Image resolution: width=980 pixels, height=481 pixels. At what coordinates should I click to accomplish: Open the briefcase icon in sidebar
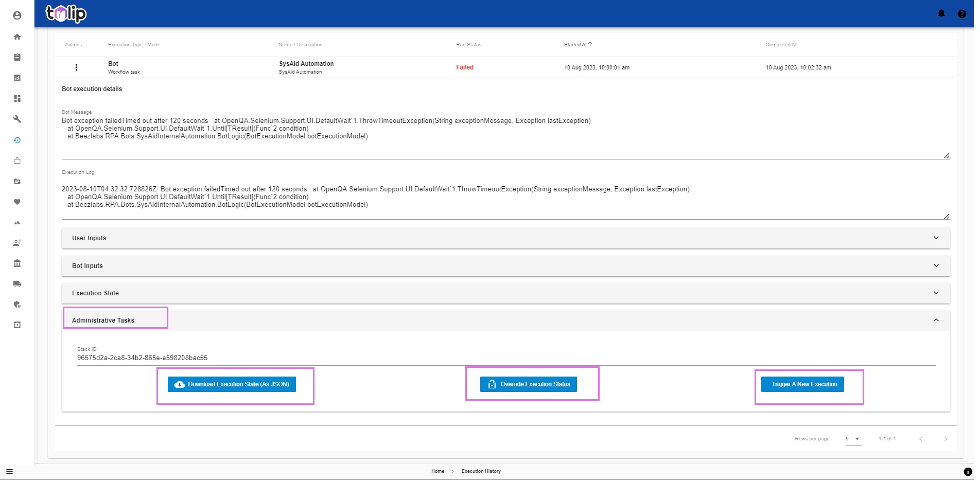click(17, 161)
